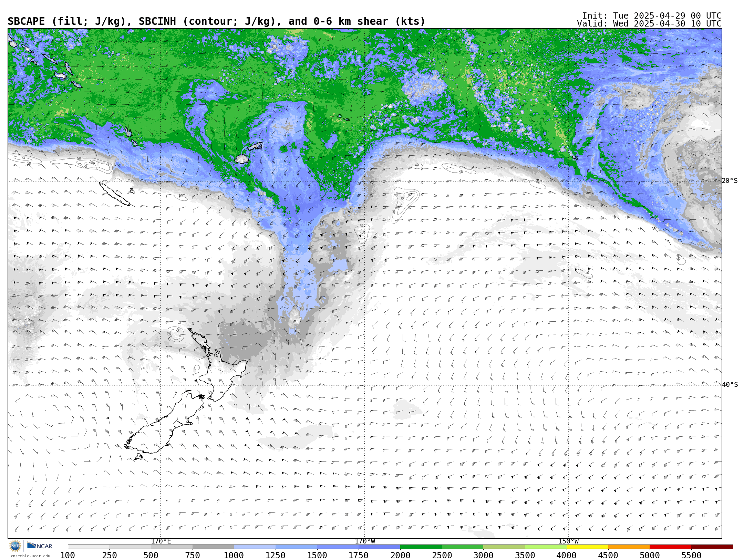Click the colorbar label 5000

point(650,555)
